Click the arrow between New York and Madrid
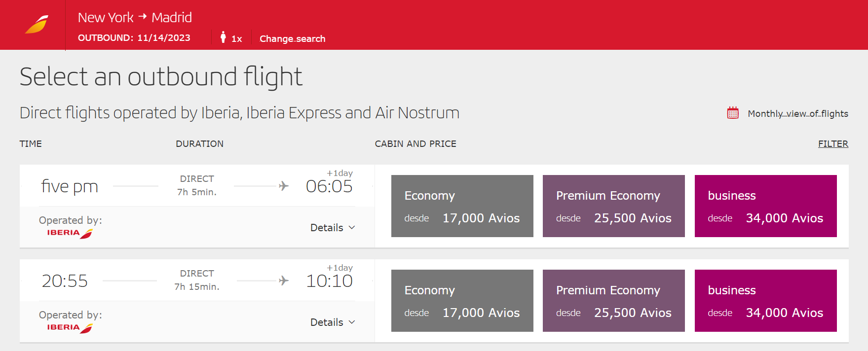Screen dimensions: 868x351 coord(142,17)
